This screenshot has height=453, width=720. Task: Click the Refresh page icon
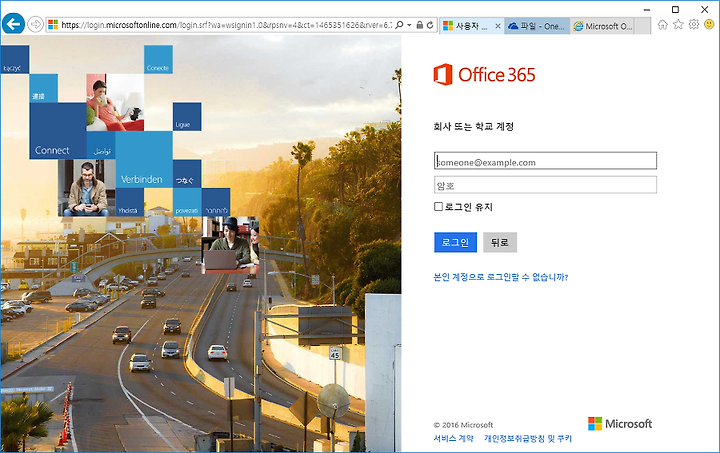[430, 25]
